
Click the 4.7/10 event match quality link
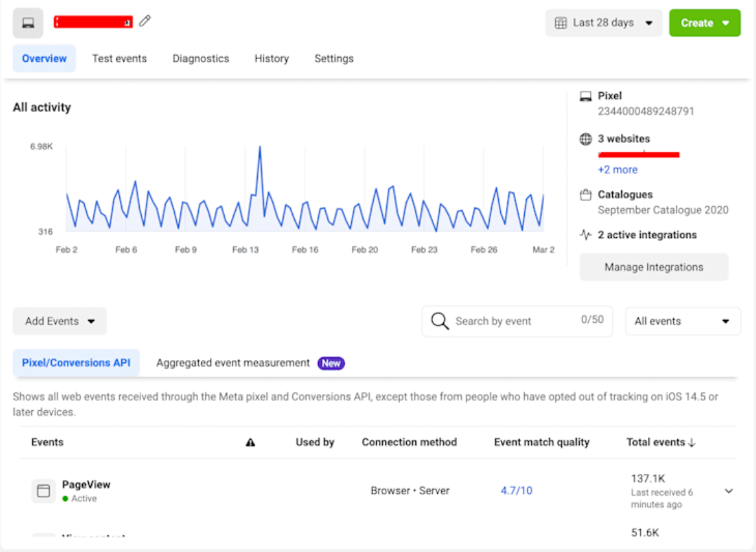[x=516, y=491]
